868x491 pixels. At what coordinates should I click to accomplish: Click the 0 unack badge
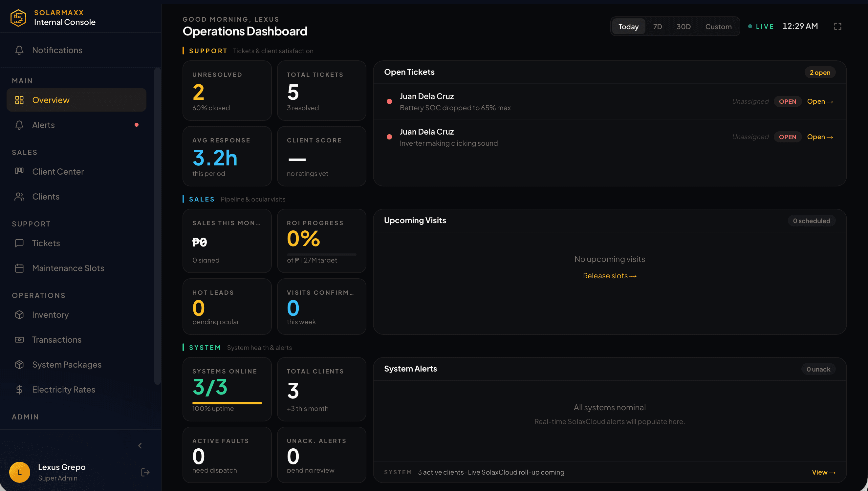(818, 369)
